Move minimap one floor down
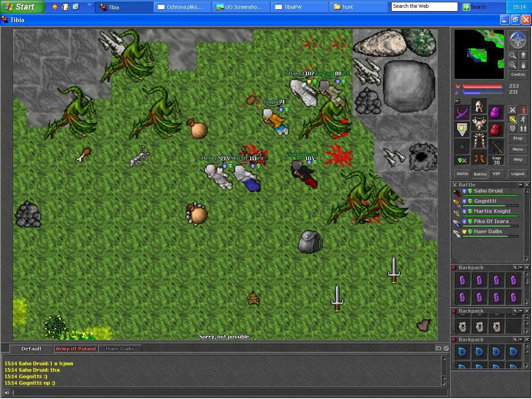This screenshot has width=532, height=399. pyautogui.click(x=523, y=65)
